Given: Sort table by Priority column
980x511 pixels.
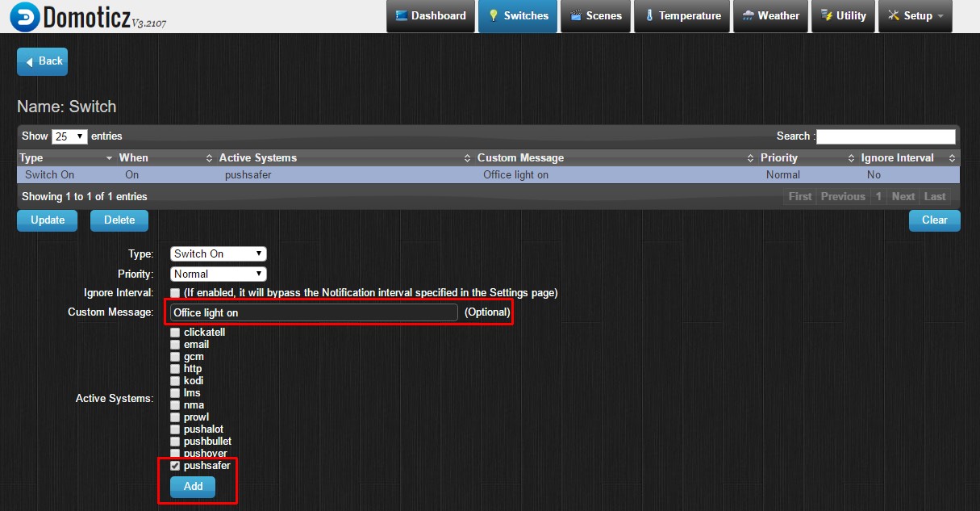Looking at the screenshot, I should [x=807, y=158].
